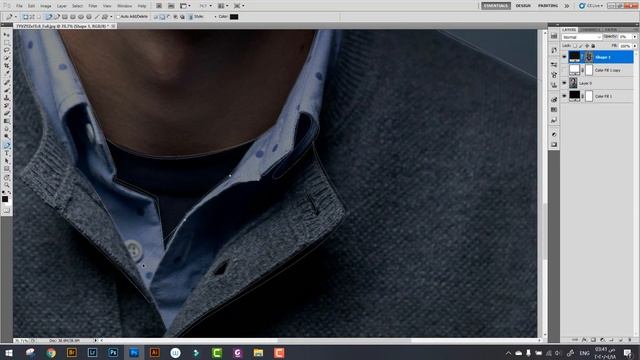Choose Ellipse shape in options bar
The image size is (640, 360).
pos(81,17)
